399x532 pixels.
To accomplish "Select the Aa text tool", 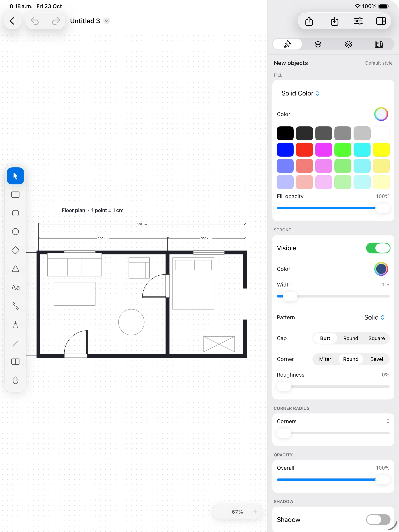I will (x=15, y=287).
